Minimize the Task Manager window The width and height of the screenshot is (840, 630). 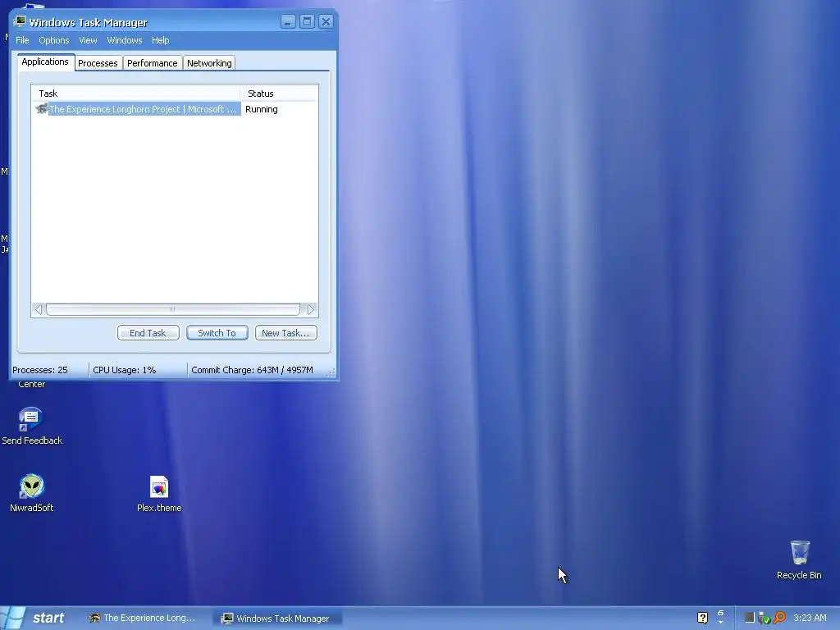coord(288,21)
